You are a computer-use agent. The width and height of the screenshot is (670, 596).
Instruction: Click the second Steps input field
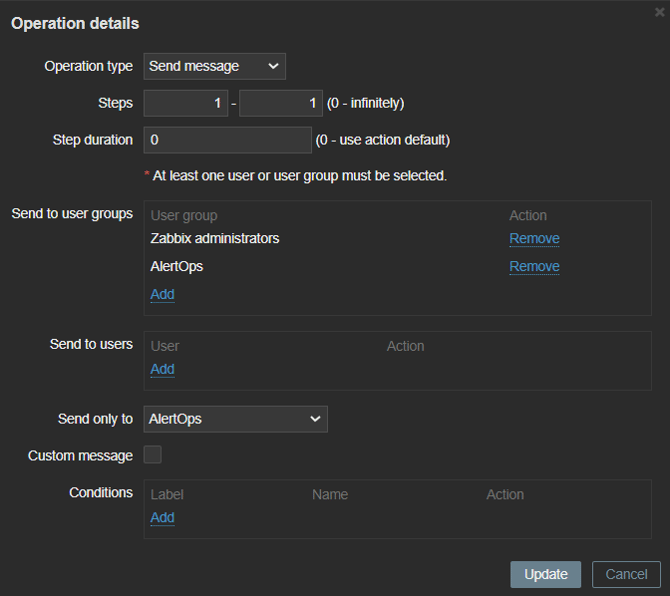point(281,103)
